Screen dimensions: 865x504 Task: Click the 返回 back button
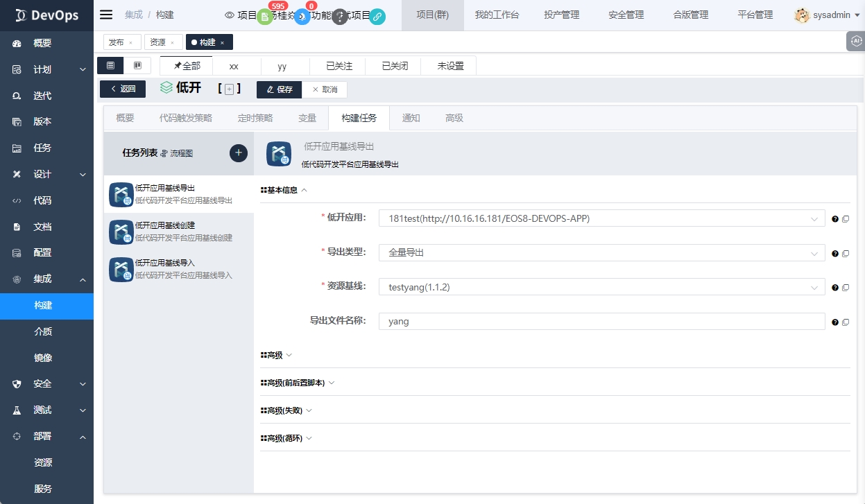pyautogui.click(x=123, y=89)
